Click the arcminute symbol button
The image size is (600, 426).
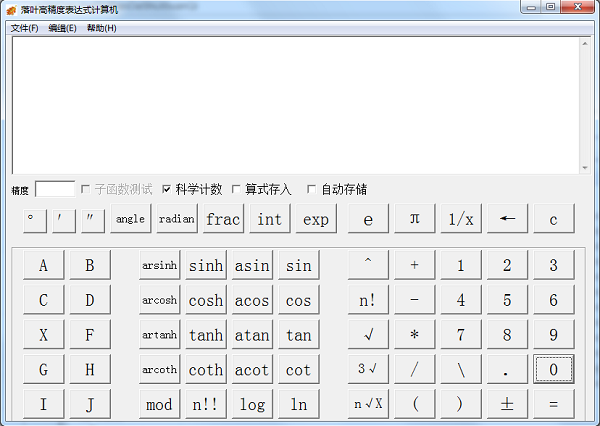pos(64,221)
